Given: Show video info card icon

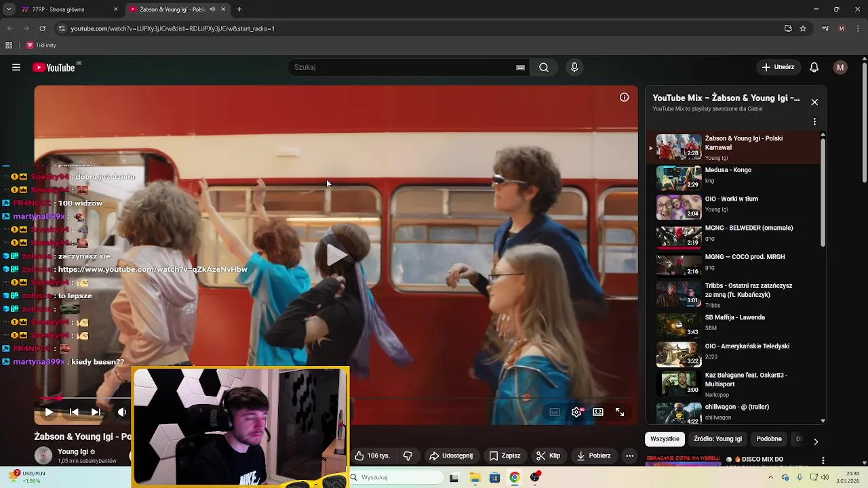Looking at the screenshot, I should click(625, 97).
